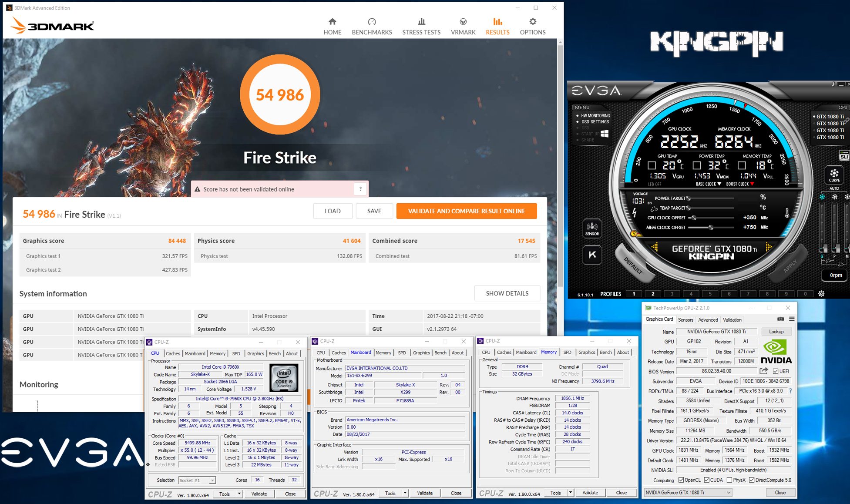Viewport: 850px width, 504px height.
Task: Click the yellow left arrow beside GeForce name
Action: 655,247
